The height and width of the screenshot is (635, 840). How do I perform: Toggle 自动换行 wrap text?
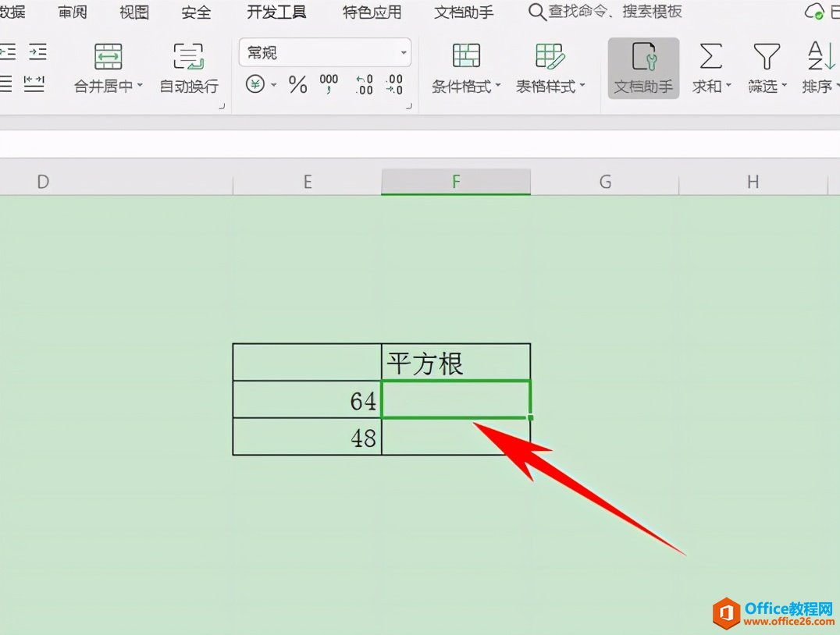tap(189, 69)
